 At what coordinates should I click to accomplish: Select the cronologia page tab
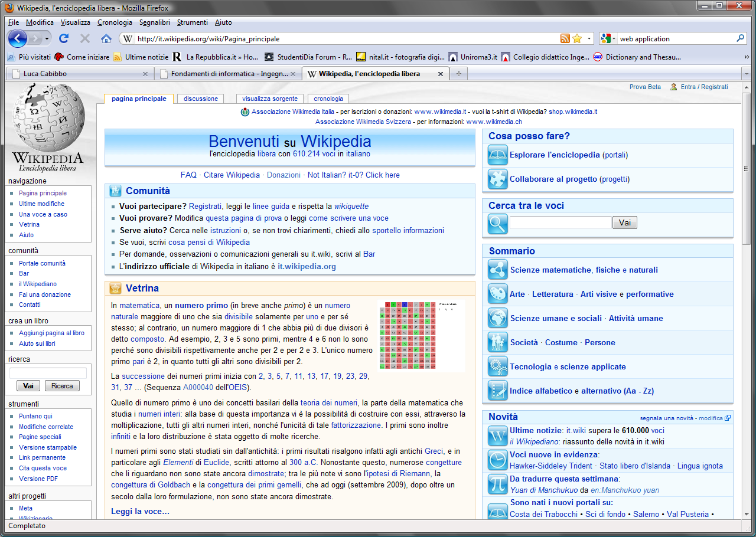coord(328,99)
